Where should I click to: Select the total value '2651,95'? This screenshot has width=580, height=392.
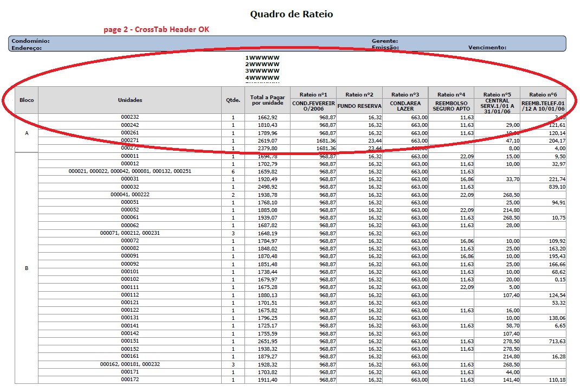pos(267,341)
